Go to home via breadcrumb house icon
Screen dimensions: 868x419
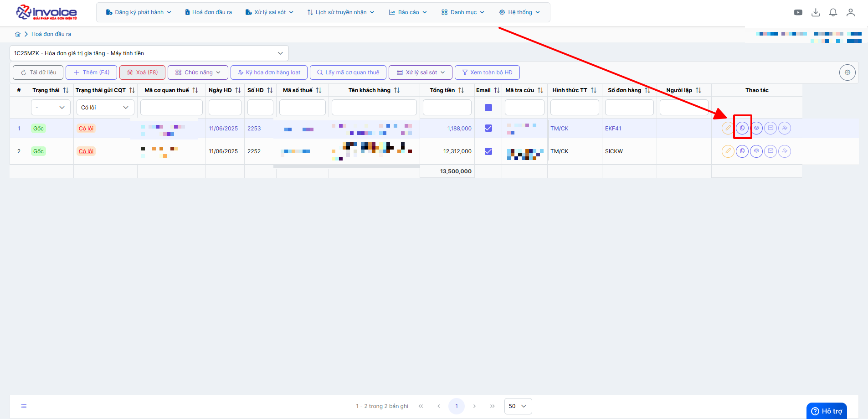(18, 34)
